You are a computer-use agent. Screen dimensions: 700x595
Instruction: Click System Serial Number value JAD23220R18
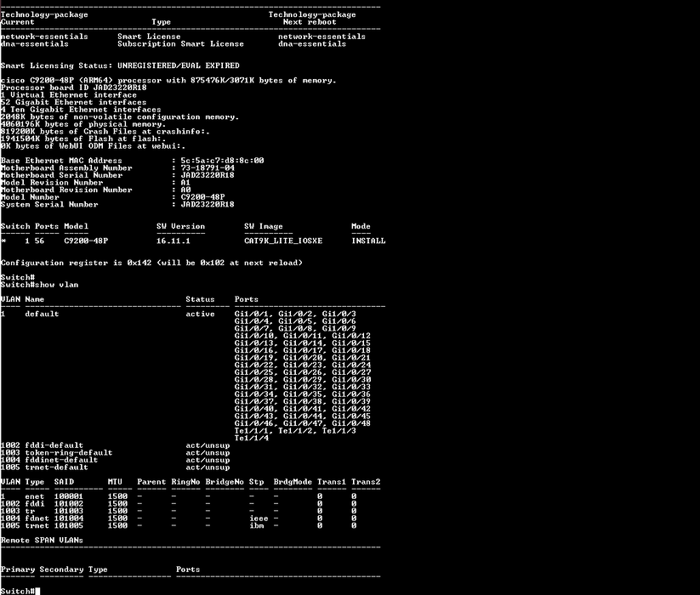click(x=208, y=204)
